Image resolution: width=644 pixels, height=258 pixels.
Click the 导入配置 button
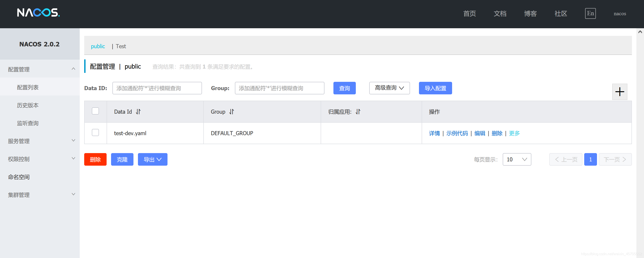435,88
